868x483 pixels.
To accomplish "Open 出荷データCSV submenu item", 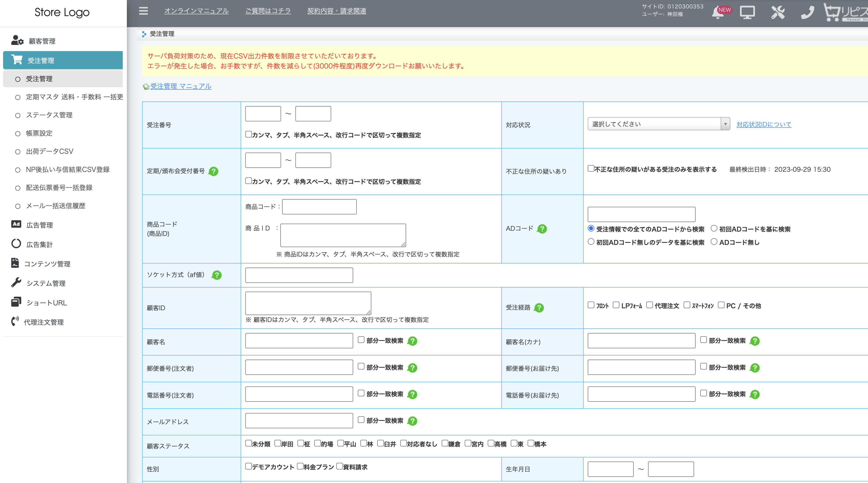I will point(50,152).
